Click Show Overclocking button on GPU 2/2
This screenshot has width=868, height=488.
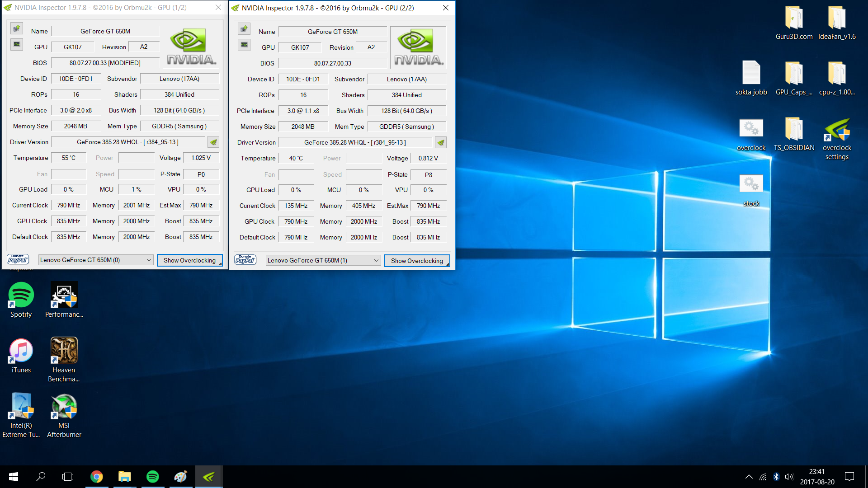coord(417,260)
